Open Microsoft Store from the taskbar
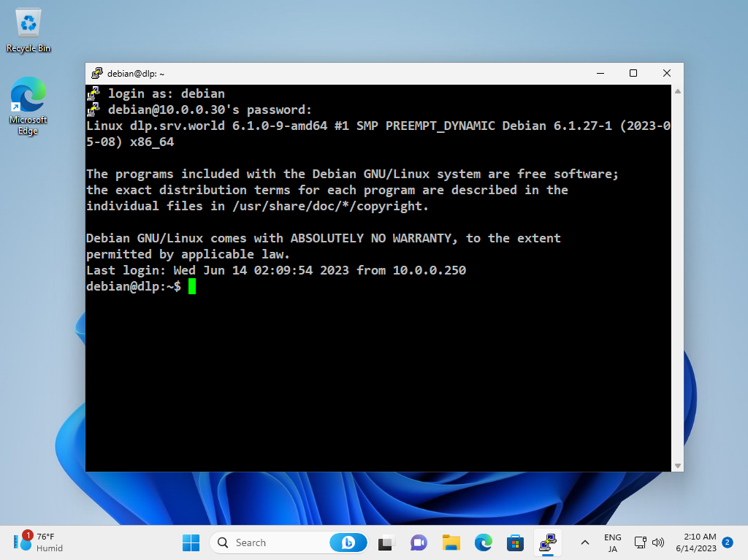Screen dimensions: 748x560 click(515, 542)
